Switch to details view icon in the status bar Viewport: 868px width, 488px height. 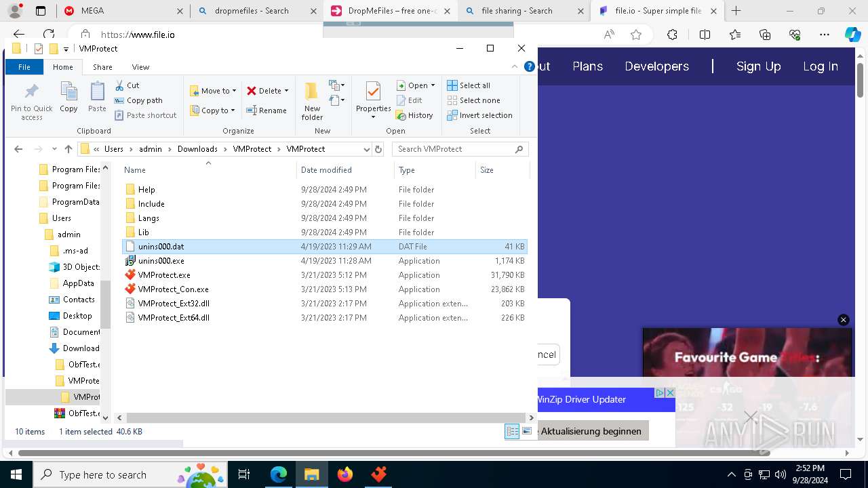(x=512, y=432)
